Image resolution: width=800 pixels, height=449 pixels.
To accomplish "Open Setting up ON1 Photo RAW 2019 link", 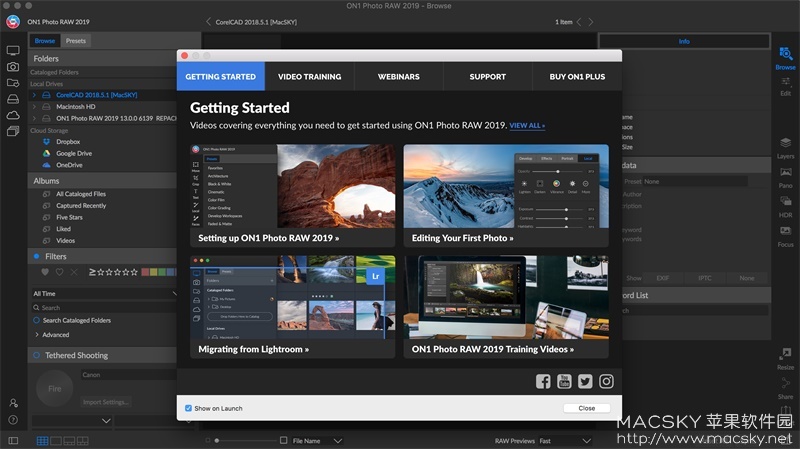I will 268,238.
